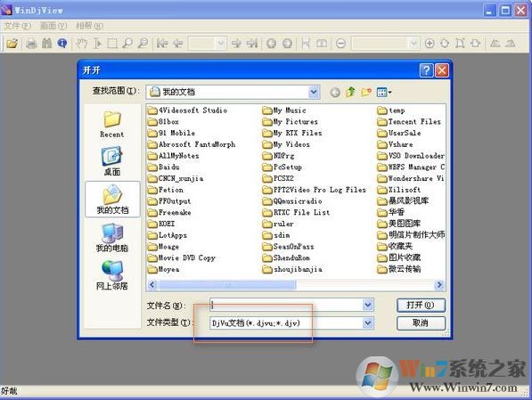
Task: Click the first magnifier toolbar icon
Action: 127,43
